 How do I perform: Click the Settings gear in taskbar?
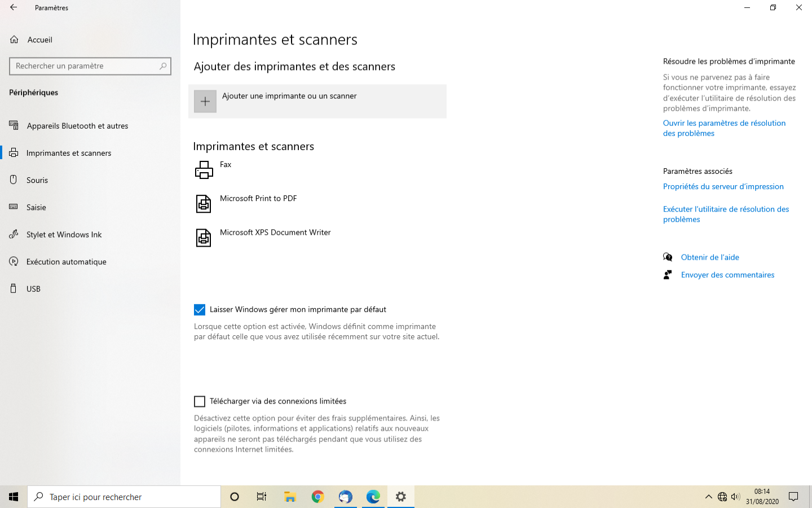pyautogui.click(x=401, y=497)
